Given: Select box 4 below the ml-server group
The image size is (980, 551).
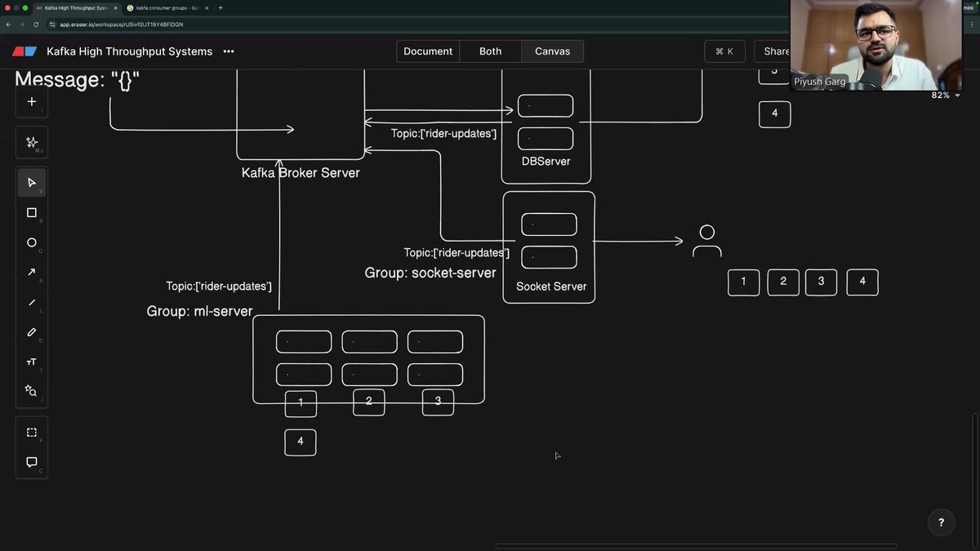Looking at the screenshot, I should pos(301,442).
